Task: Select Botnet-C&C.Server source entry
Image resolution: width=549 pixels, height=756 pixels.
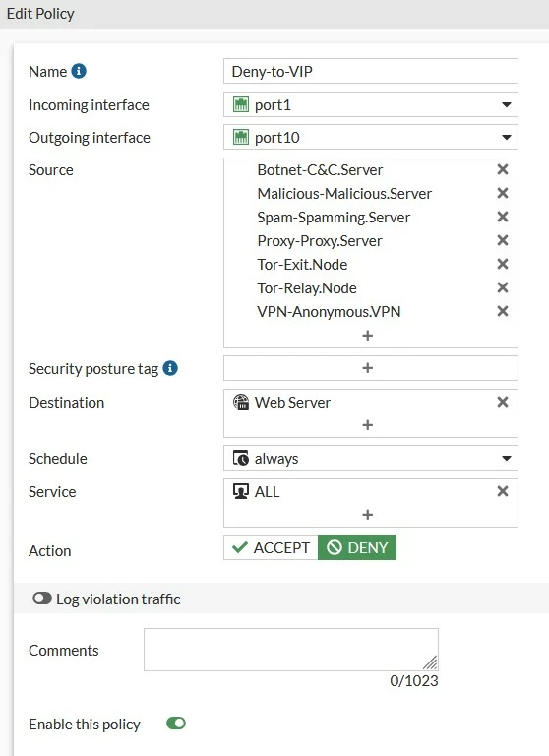Action: [320, 169]
